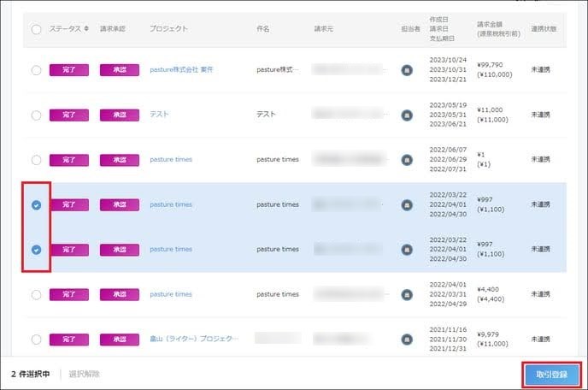The image size is (588, 390).
Task: Click 完了 status badge in テスト row
Action: click(x=69, y=115)
